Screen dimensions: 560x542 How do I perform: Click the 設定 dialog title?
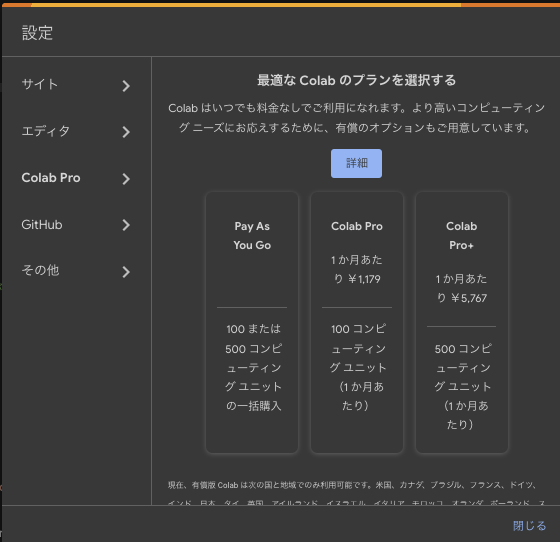[37, 33]
